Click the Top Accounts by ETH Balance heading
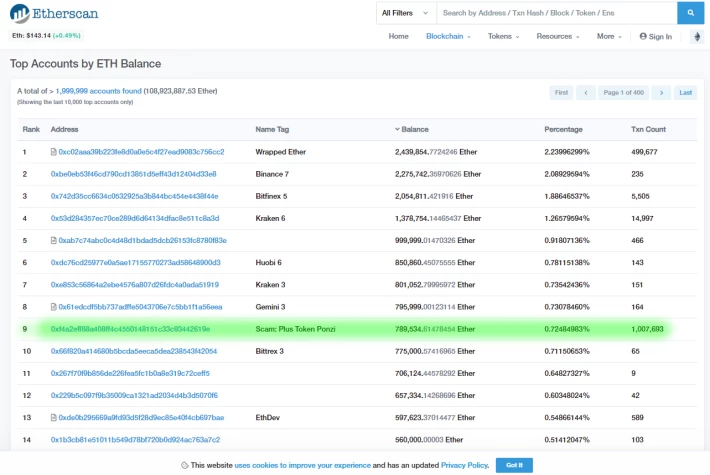The image size is (710, 475). 86,64
